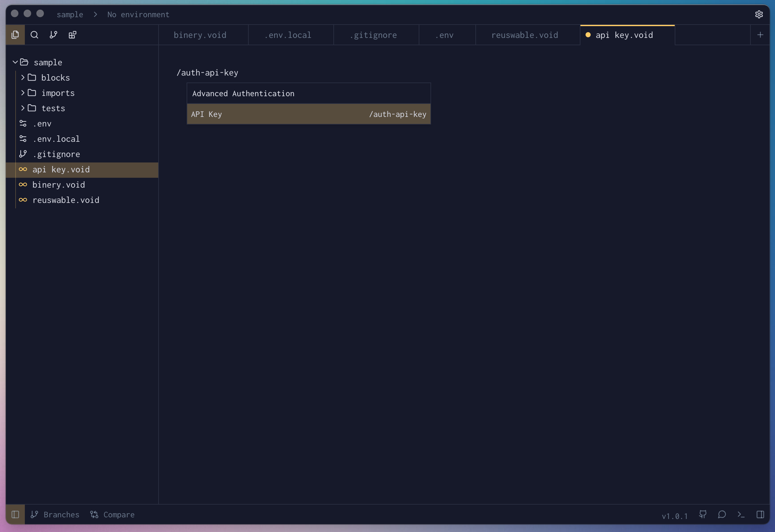Switch to the reuswable.void tab
775x532 pixels.
524,35
